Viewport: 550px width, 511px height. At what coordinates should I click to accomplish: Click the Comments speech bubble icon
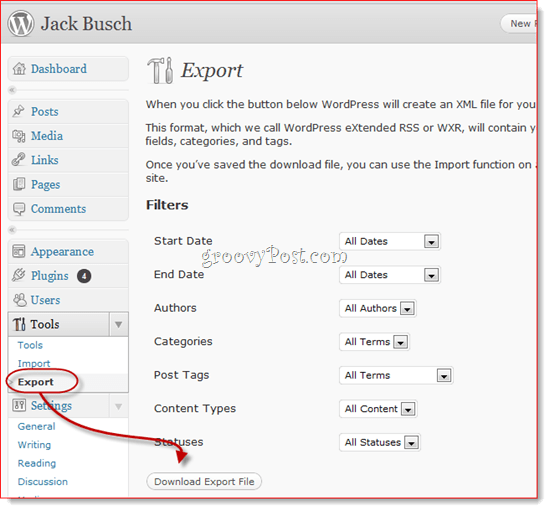[19, 209]
